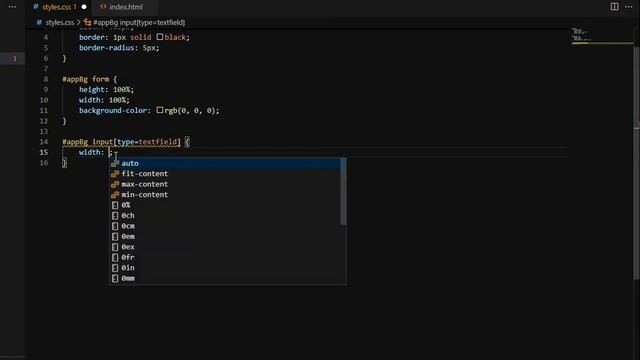Click the CSS file icon on styles.css tab

pos(36,7)
